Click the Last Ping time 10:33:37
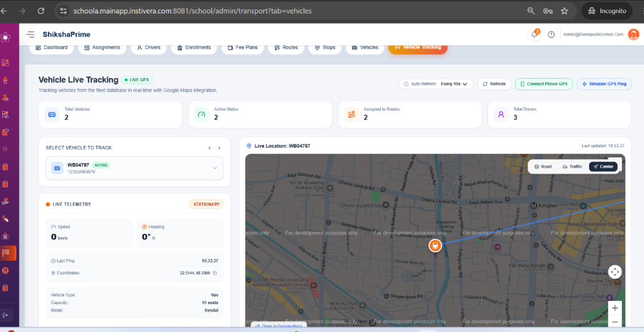Viewport: 644px width, 332px height. pyautogui.click(x=210, y=261)
